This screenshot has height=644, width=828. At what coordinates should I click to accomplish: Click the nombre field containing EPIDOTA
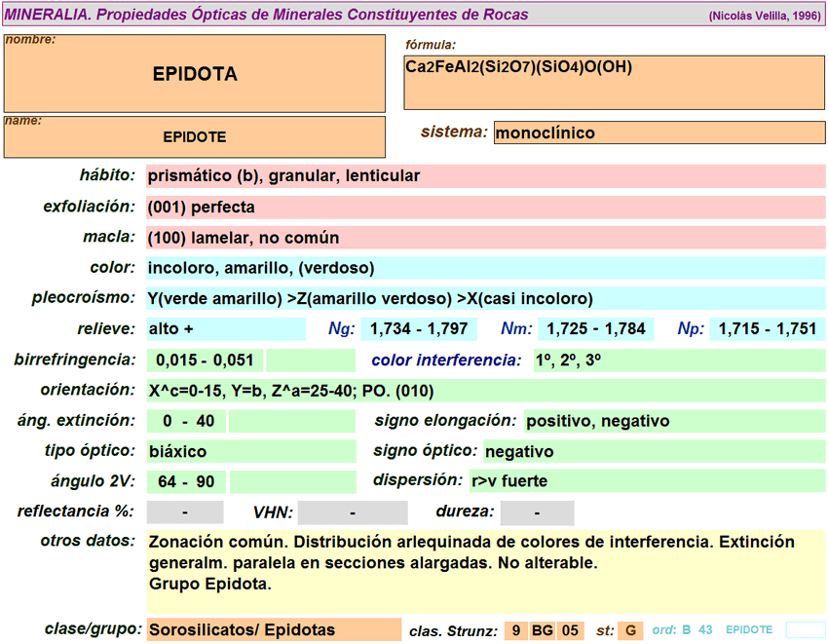[x=195, y=74]
